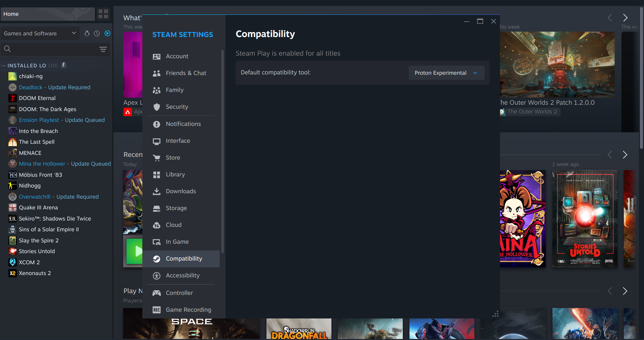Click The Outer Worlds 2 game tag

530,112
